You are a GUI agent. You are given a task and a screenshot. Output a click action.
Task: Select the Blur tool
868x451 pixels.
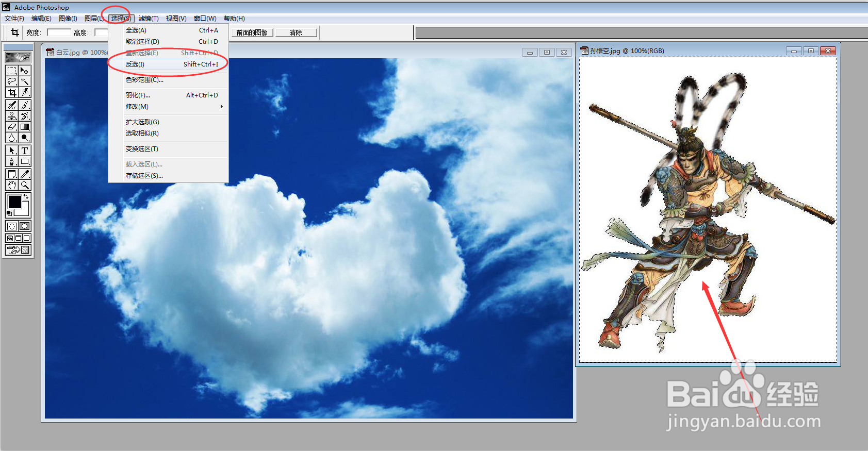(x=12, y=138)
